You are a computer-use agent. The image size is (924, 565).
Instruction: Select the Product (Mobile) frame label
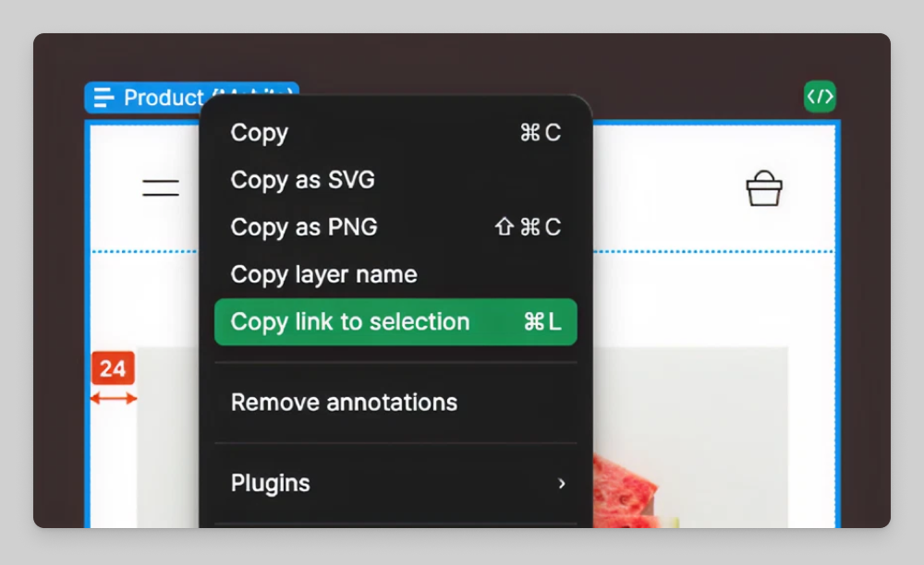click(x=192, y=97)
